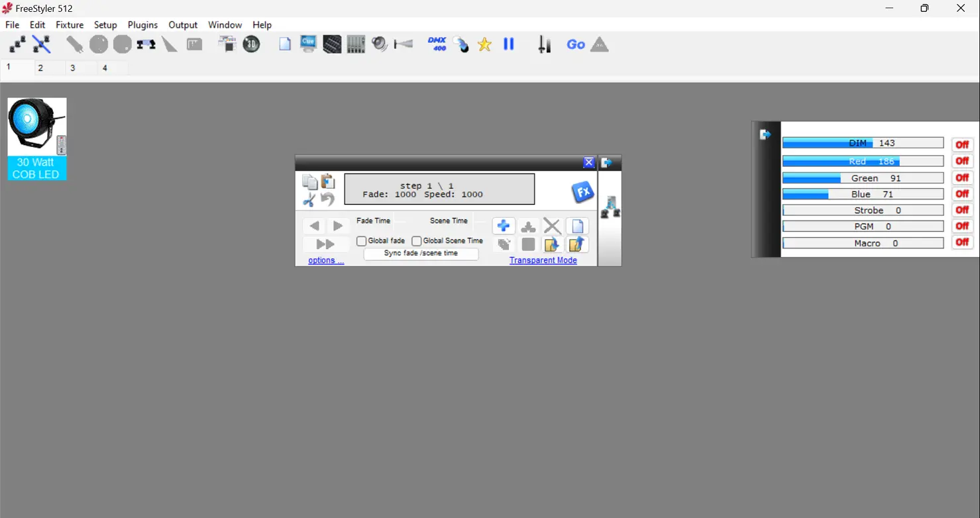Toggle the Off button for Macro
The width and height of the screenshot is (980, 518).
pos(962,242)
